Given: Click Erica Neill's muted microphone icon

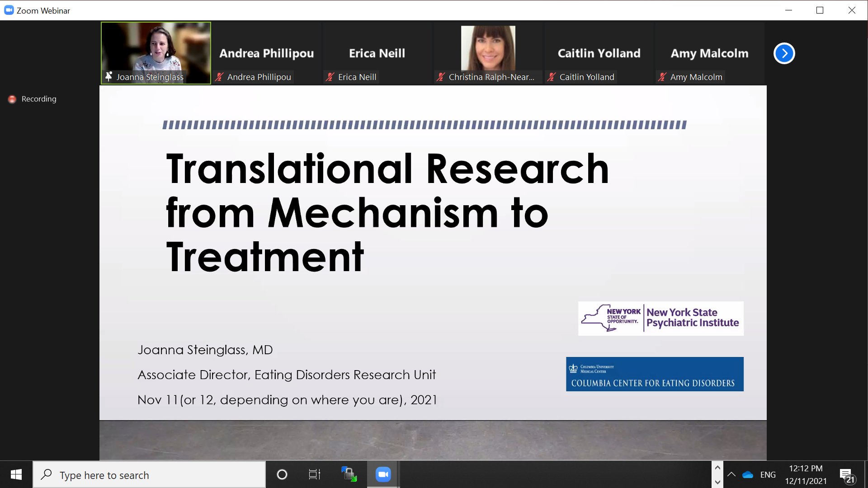Looking at the screenshot, I should 330,77.
